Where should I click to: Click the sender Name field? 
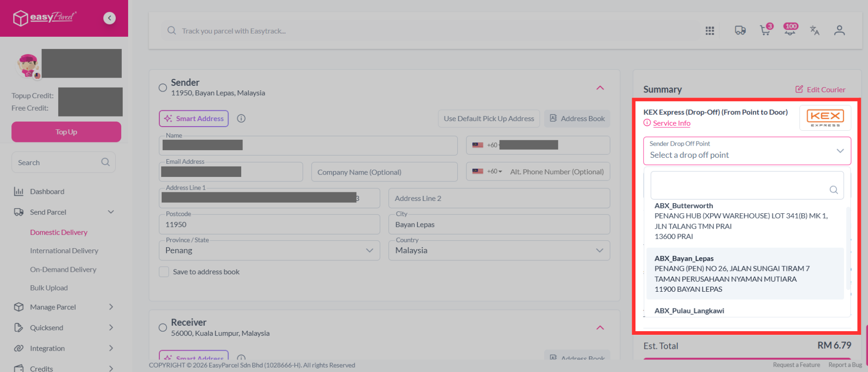(x=308, y=146)
